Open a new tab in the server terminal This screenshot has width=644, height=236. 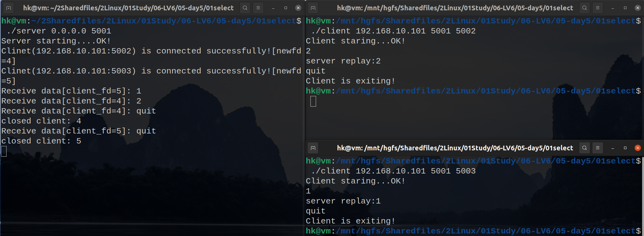[x=8, y=8]
